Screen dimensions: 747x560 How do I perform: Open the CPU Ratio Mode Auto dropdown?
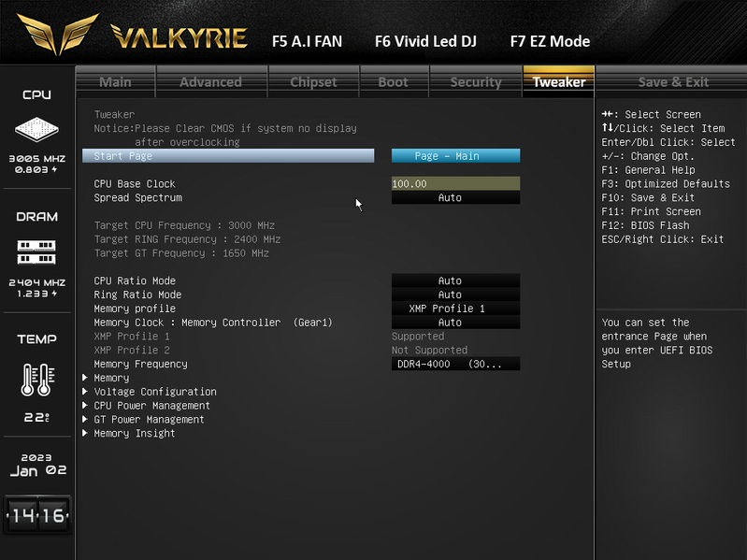[456, 280]
